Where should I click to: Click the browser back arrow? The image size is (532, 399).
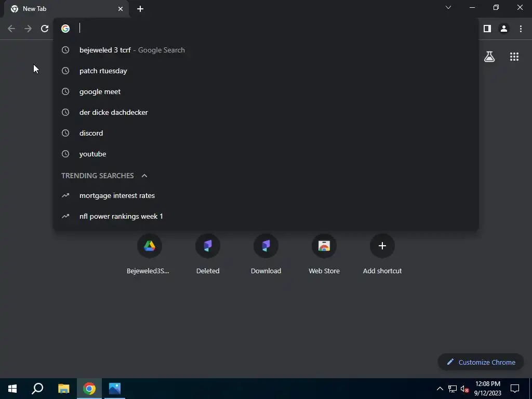click(x=11, y=29)
